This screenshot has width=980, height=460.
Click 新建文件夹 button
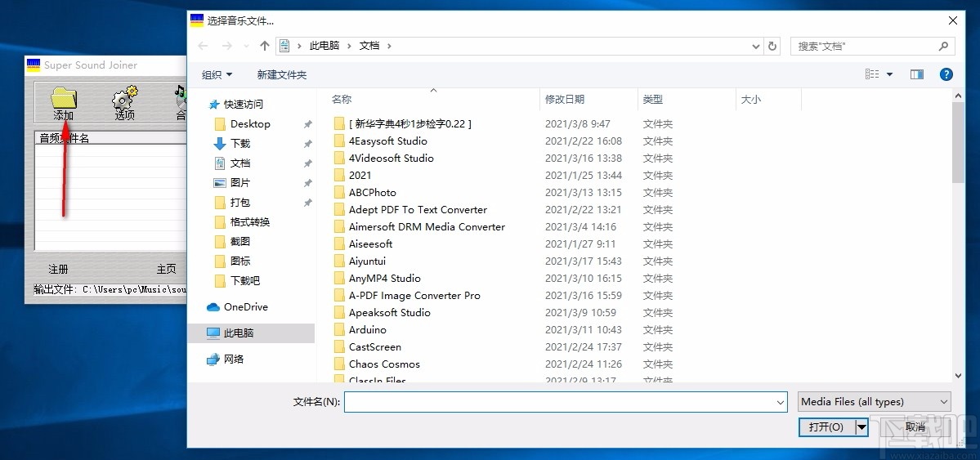click(282, 75)
